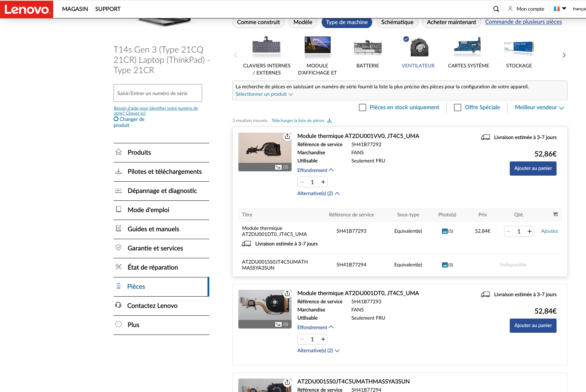The width and height of the screenshot is (586, 392).
Task: Open the search magnifier icon
Action: click(496, 9)
